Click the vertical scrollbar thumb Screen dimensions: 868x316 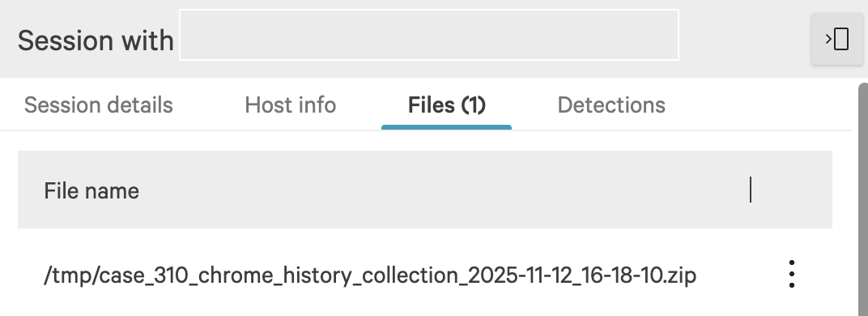tap(863, 199)
